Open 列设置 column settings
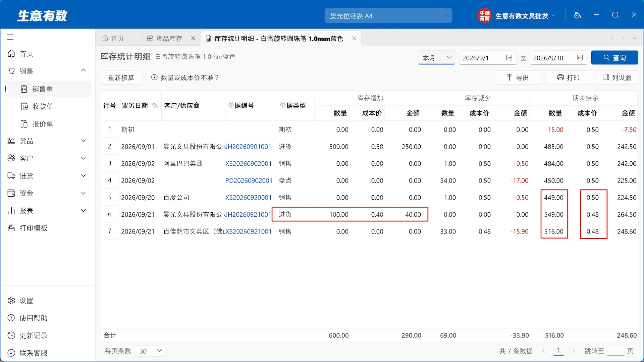 pos(617,77)
